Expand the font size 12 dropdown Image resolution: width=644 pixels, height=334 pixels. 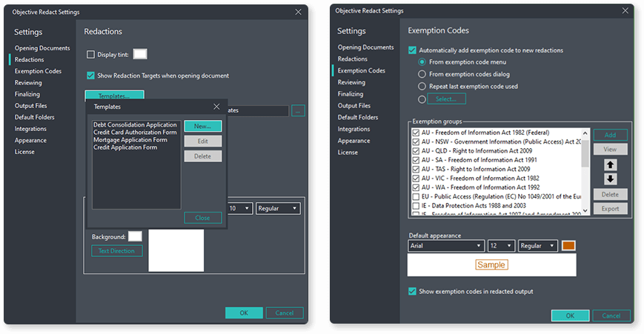tap(501, 246)
